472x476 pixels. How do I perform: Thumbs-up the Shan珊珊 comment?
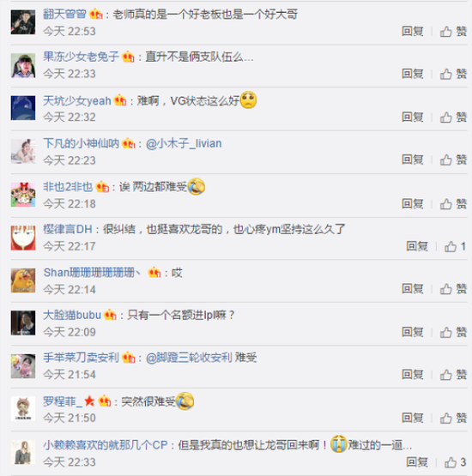pos(453,289)
